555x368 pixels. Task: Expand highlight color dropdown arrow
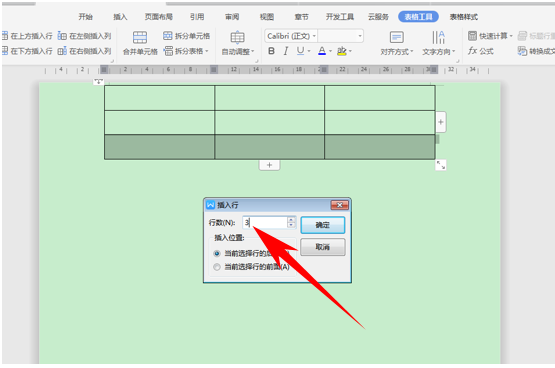[350, 51]
